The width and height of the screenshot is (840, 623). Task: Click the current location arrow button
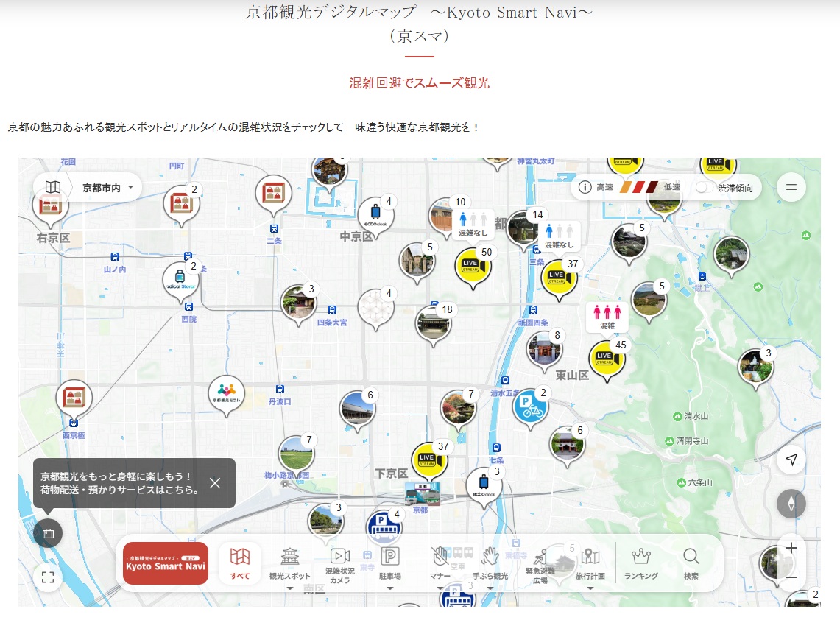[791, 460]
